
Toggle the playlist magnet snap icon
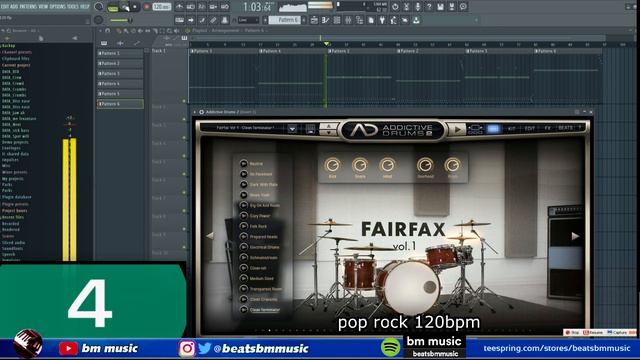108,31
